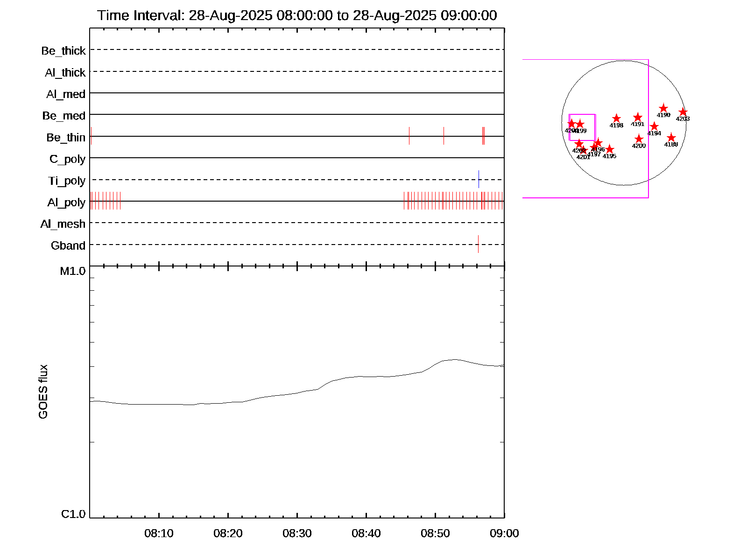The image size is (747, 560).
Task: Click the Be_thick filter label
Action: [x=63, y=51]
